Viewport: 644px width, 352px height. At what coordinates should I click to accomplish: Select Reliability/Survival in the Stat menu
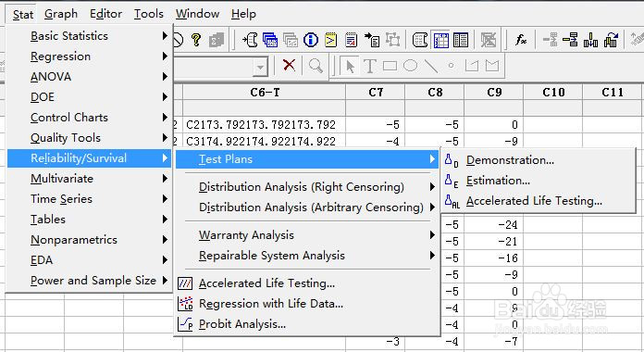tap(89, 157)
